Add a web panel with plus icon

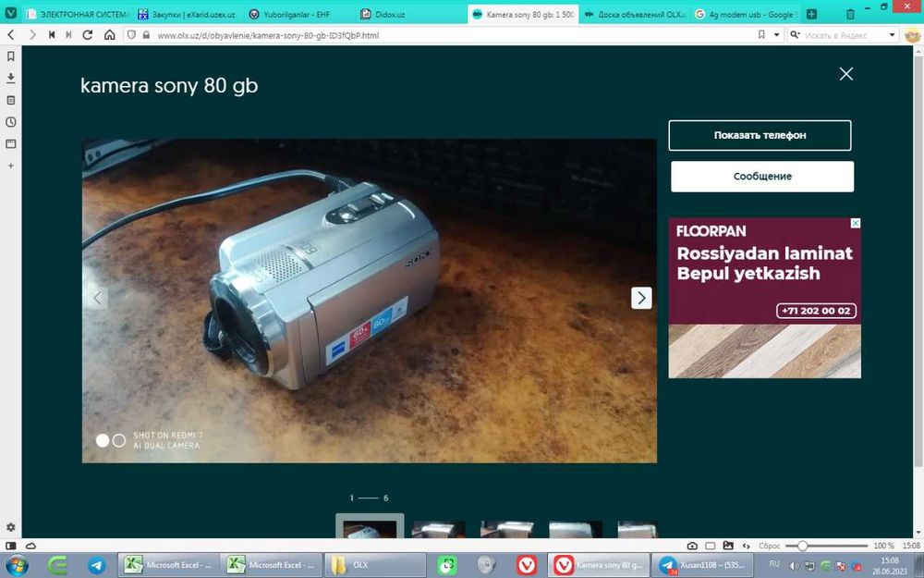[x=10, y=166]
